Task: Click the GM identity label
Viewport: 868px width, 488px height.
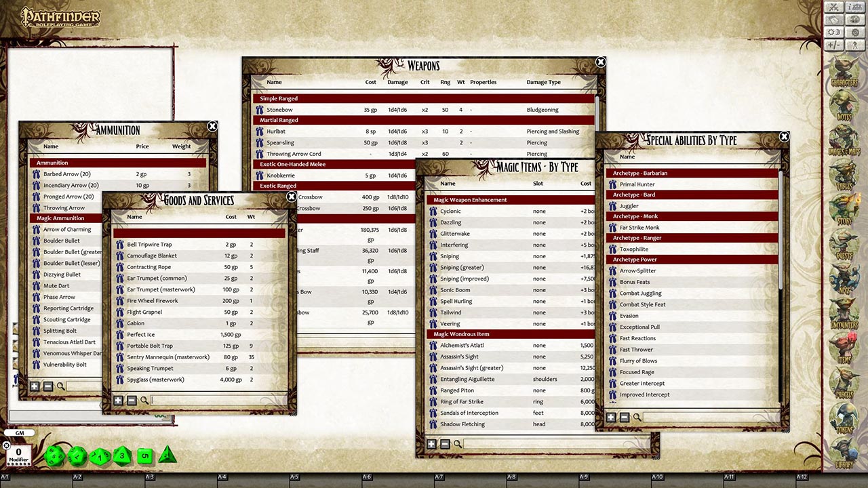Action: click(20, 432)
